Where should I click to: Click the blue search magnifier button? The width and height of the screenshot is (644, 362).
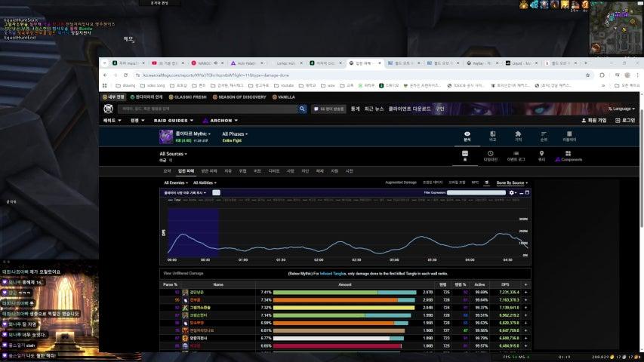click(302, 109)
